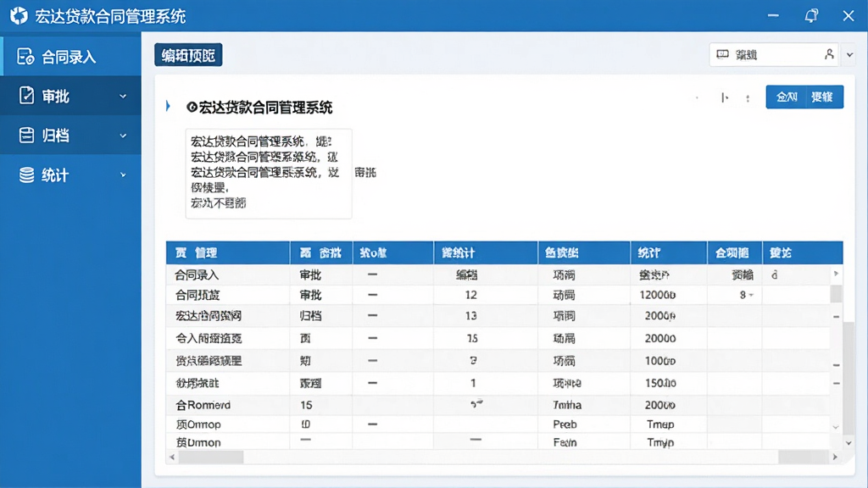Viewport: 868px width, 488px height.
Task: Select the row label ending in Dmon
Action: point(198,442)
